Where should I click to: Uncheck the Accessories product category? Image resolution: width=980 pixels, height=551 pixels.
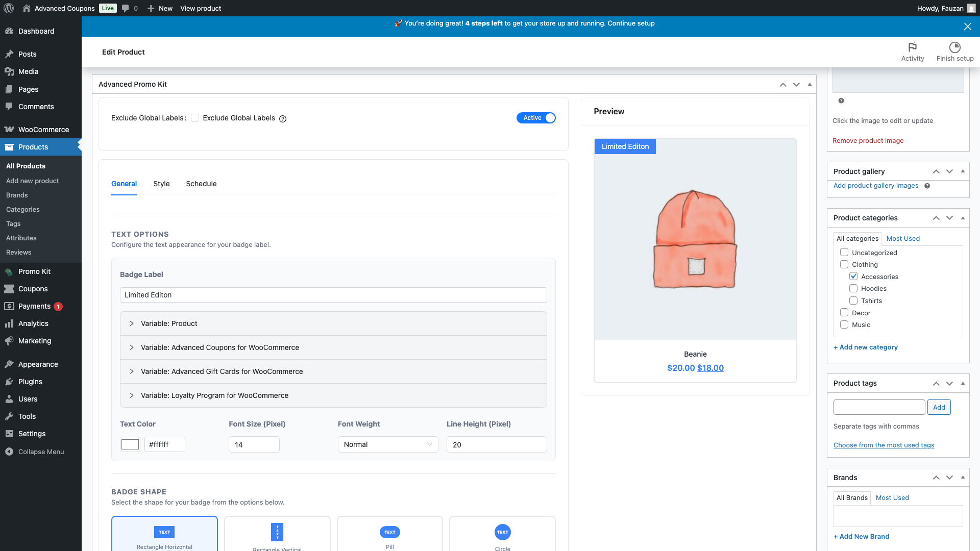(853, 276)
